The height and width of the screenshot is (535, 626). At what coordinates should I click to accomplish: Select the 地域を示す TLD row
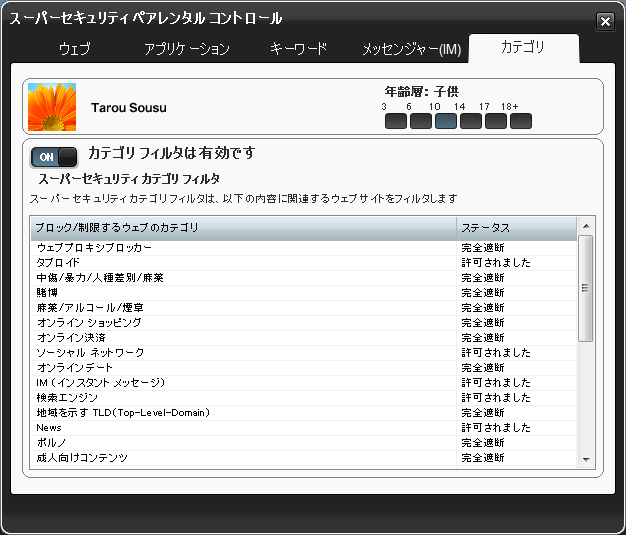point(304,412)
